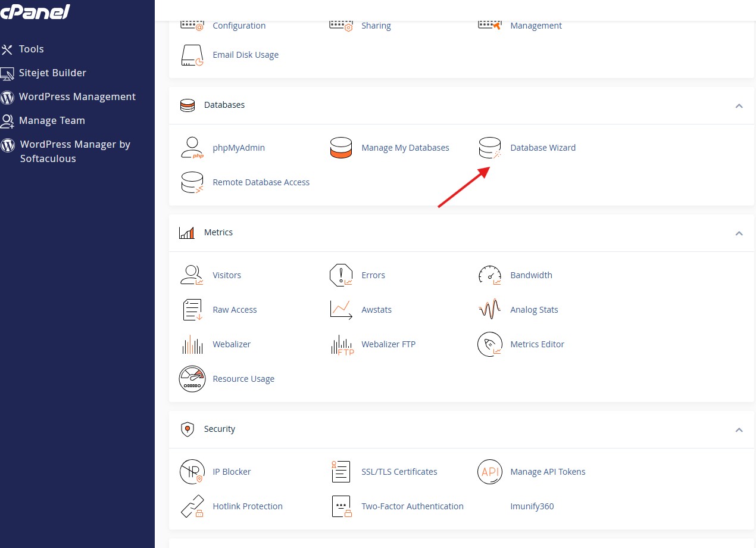Click the Metrics section header icon
756x548 pixels.
(187, 232)
